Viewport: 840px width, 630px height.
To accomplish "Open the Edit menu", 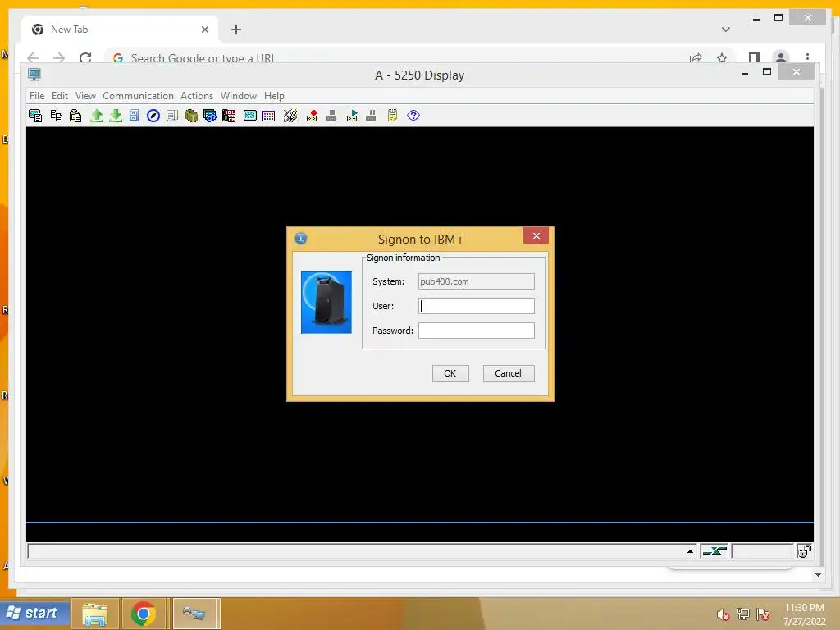I will point(59,96).
